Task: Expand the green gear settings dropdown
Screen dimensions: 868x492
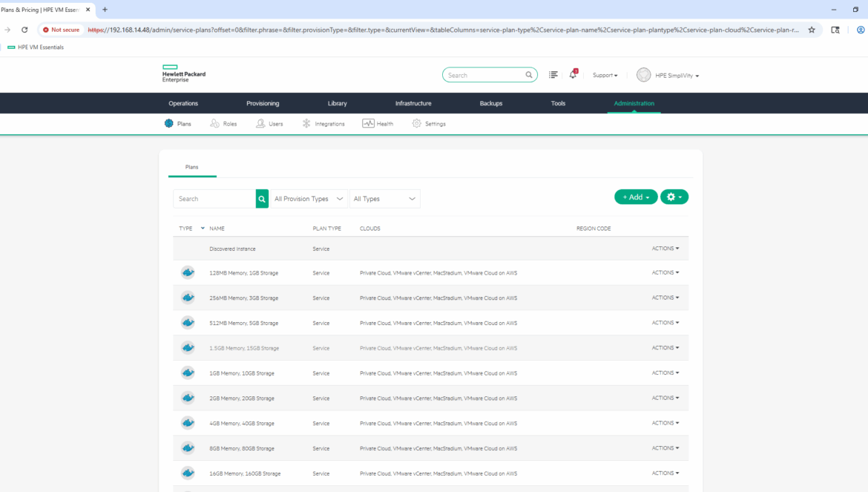Action: [674, 197]
